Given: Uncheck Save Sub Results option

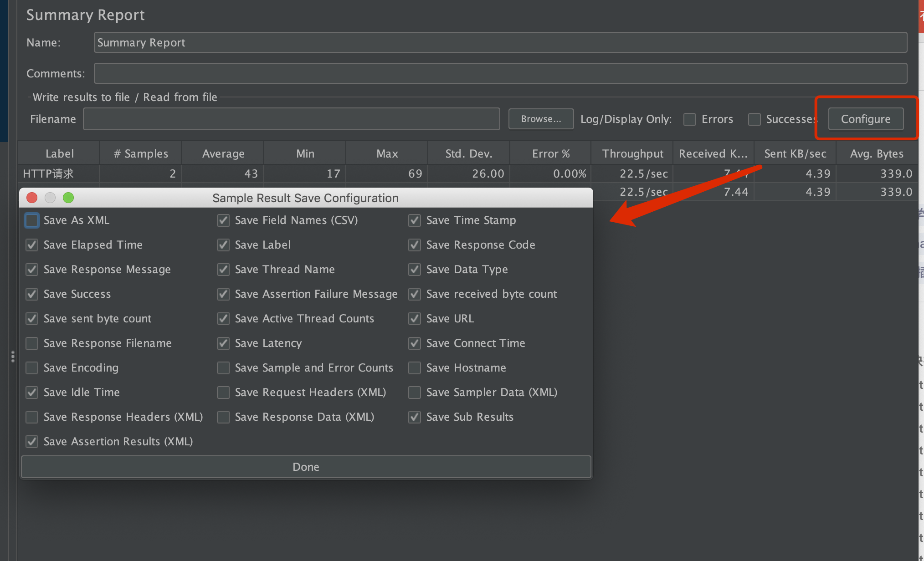Looking at the screenshot, I should point(415,417).
